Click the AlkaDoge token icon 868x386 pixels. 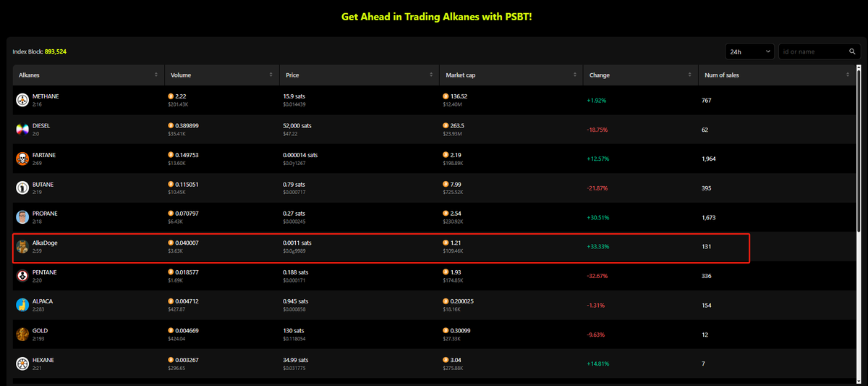[x=22, y=246]
